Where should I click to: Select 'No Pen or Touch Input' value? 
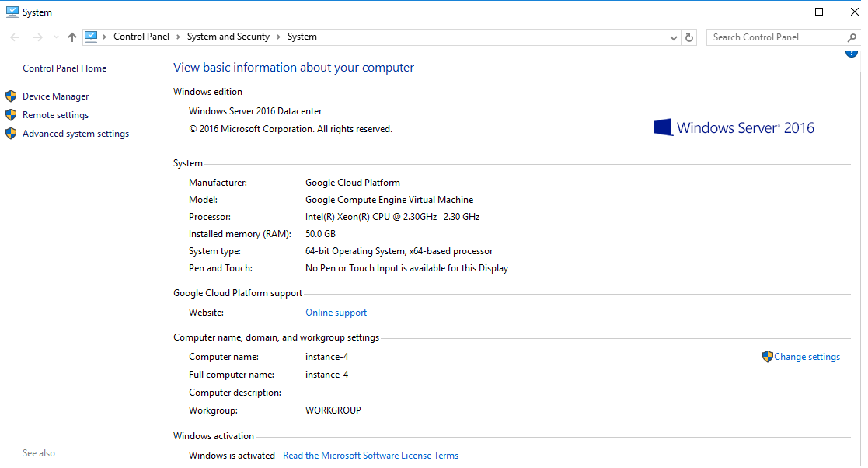pos(406,269)
